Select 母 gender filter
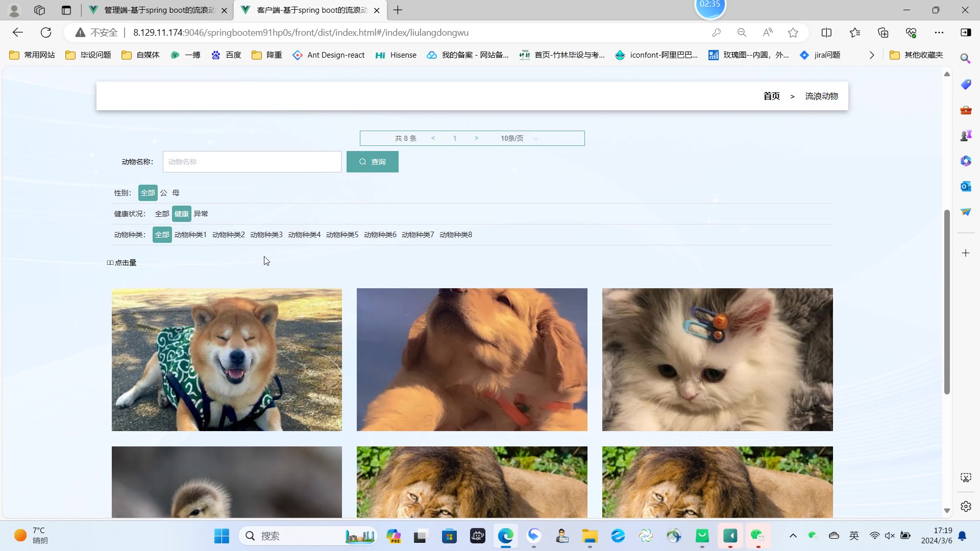 pyautogui.click(x=176, y=193)
